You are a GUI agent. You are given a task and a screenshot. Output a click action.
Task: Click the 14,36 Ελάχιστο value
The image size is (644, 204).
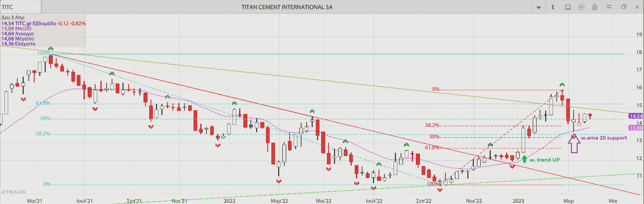18,44
